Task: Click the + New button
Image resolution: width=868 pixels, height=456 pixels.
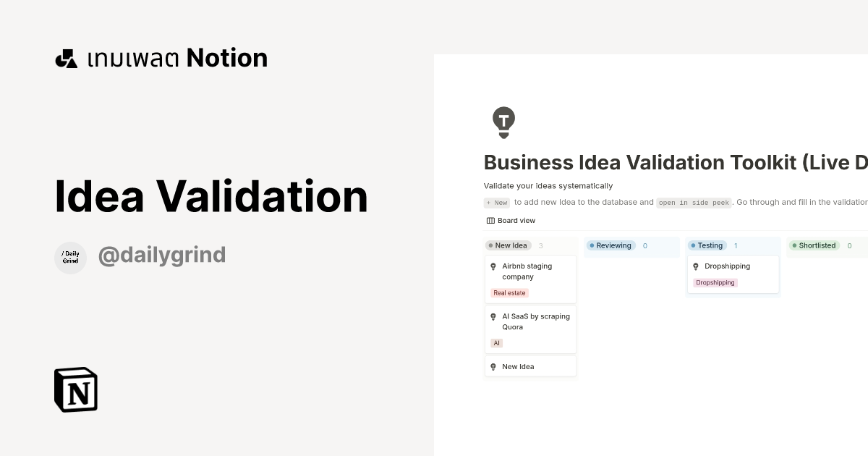Action: [x=496, y=203]
